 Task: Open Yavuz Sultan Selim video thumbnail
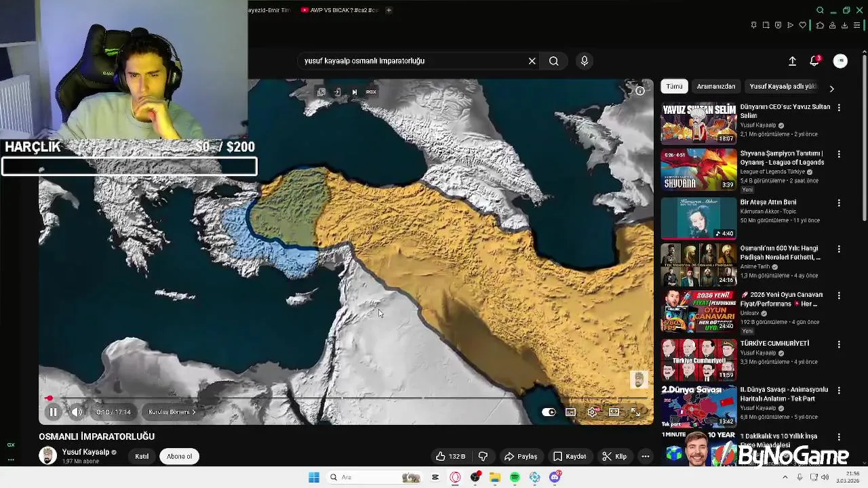coord(698,123)
